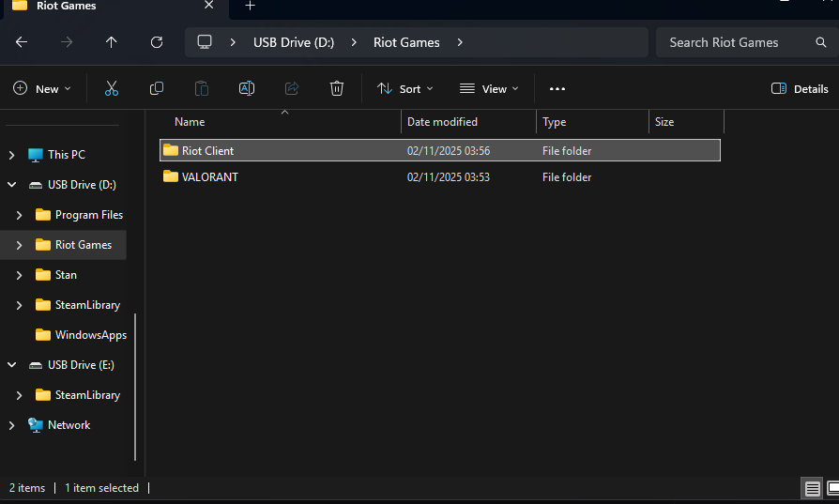Screen dimensions: 839x504
Task: Select USB Drive (D:) in navigation pane
Action: 82,185
